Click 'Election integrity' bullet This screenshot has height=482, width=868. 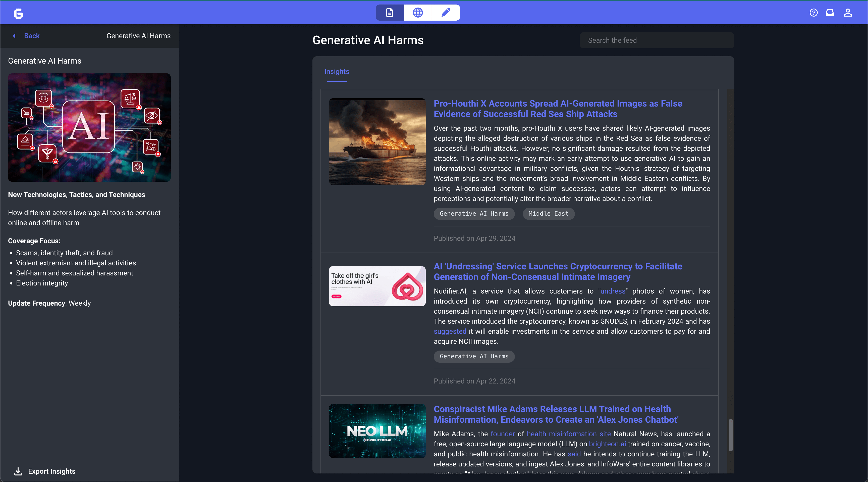point(42,283)
